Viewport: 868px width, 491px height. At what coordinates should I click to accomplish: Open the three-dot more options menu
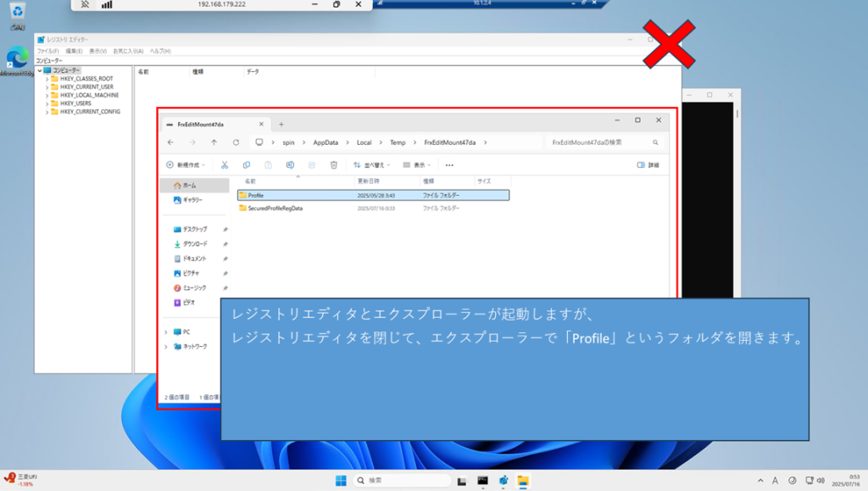pyautogui.click(x=449, y=165)
